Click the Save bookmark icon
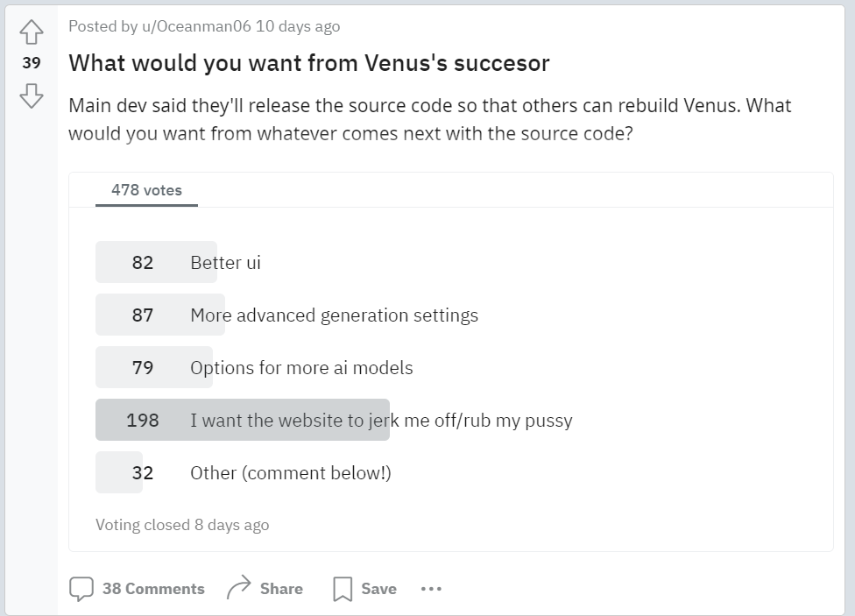The width and height of the screenshot is (855, 616). coord(343,589)
